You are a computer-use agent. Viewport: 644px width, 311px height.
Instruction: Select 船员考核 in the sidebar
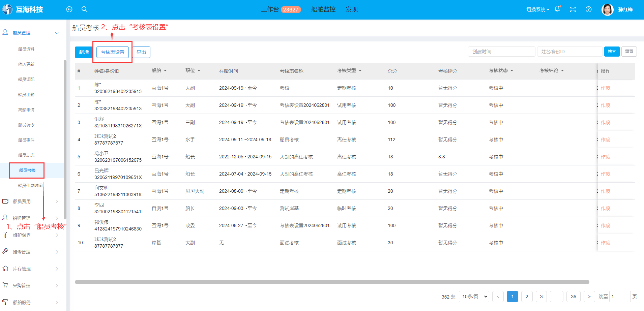27,170
